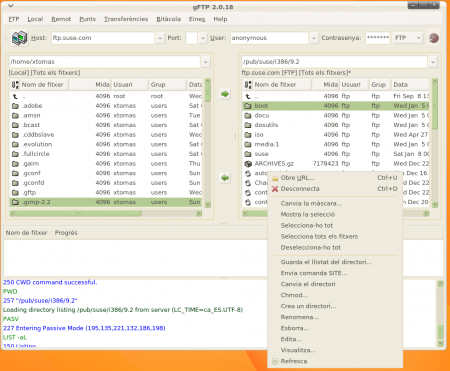
Task: Click sort icon in local file list header
Action: click(x=15, y=85)
